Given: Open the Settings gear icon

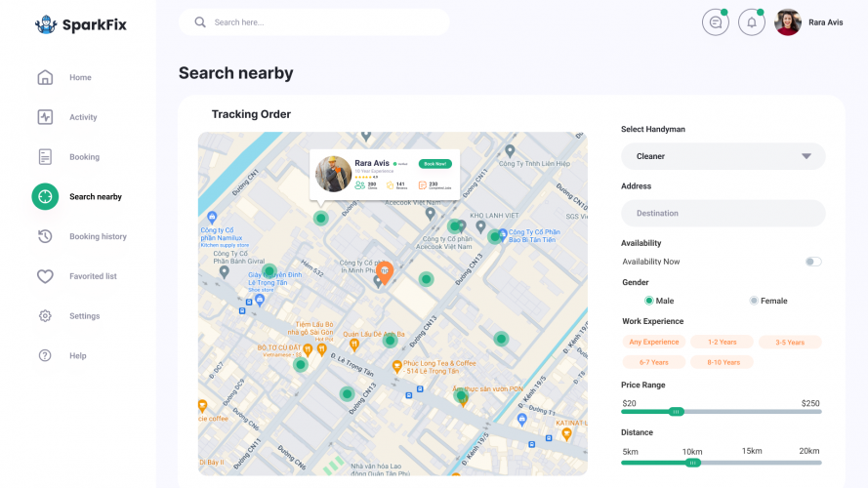Looking at the screenshot, I should click(45, 316).
